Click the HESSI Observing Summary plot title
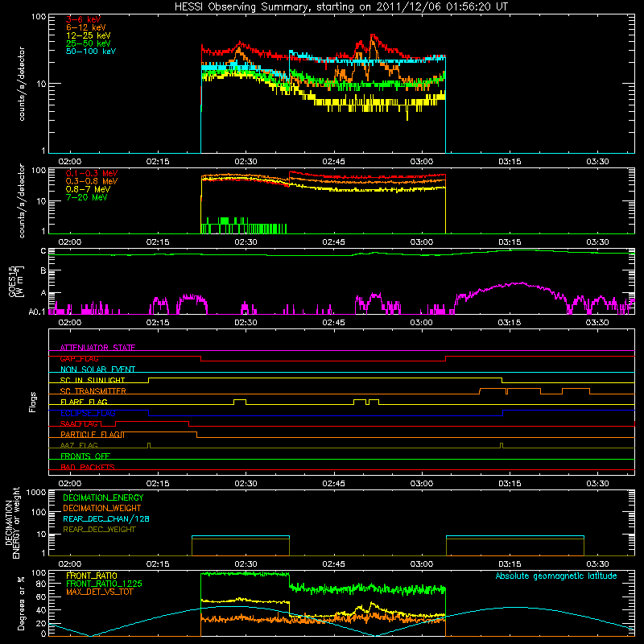Viewport: 644px width, 644px height. click(341, 6)
